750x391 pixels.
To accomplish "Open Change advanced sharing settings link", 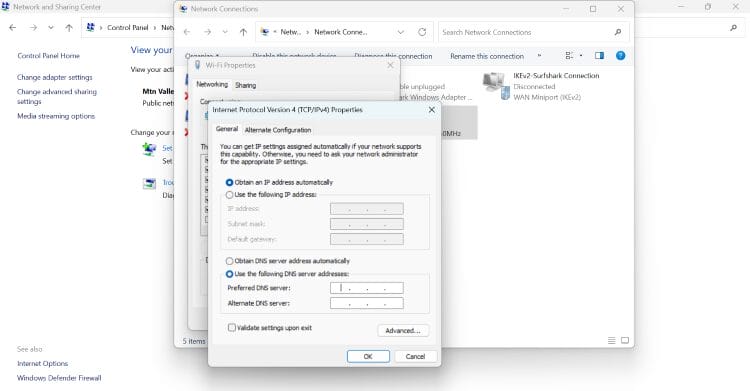I will coord(56,96).
